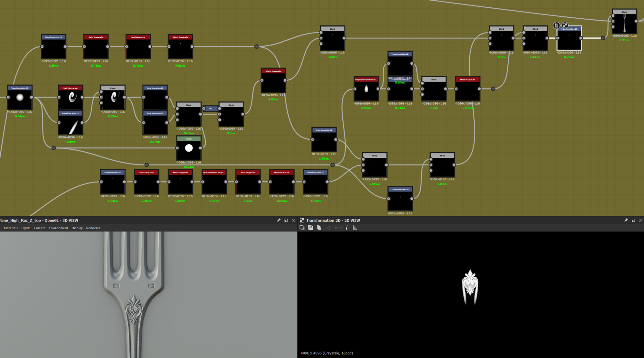The image size is (644, 358).
Task: Copy the 2D view image to clipboard
Action: [319, 228]
